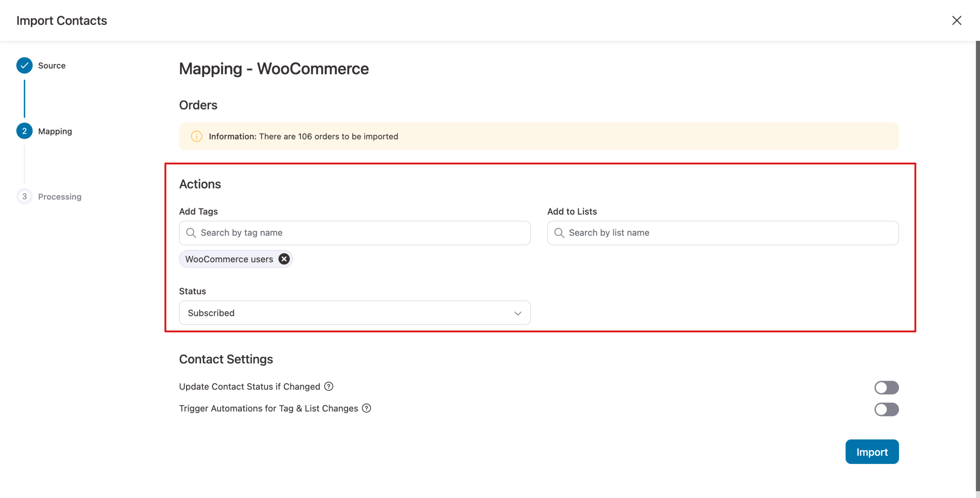This screenshot has height=498, width=980.
Task: Remove the WooCommerce users tag
Action: pos(284,259)
